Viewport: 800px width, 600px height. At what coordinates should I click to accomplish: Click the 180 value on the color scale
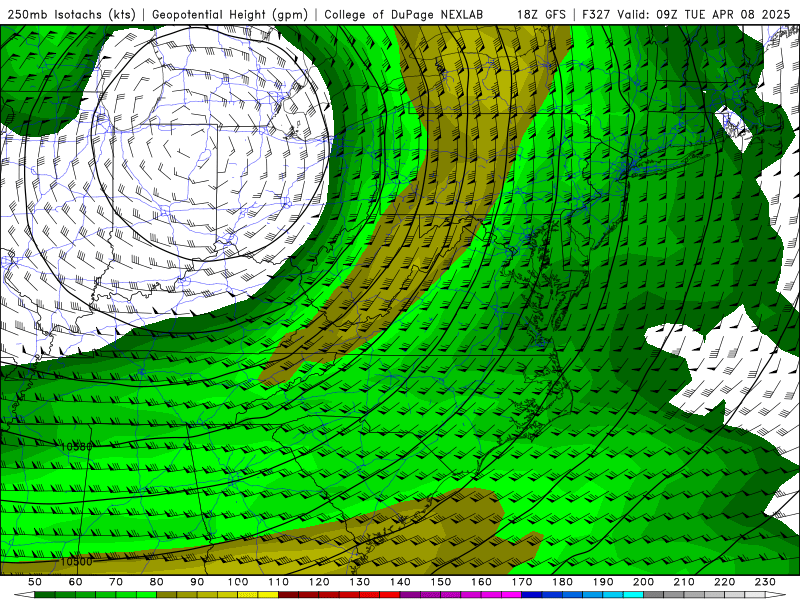(562, 582)
